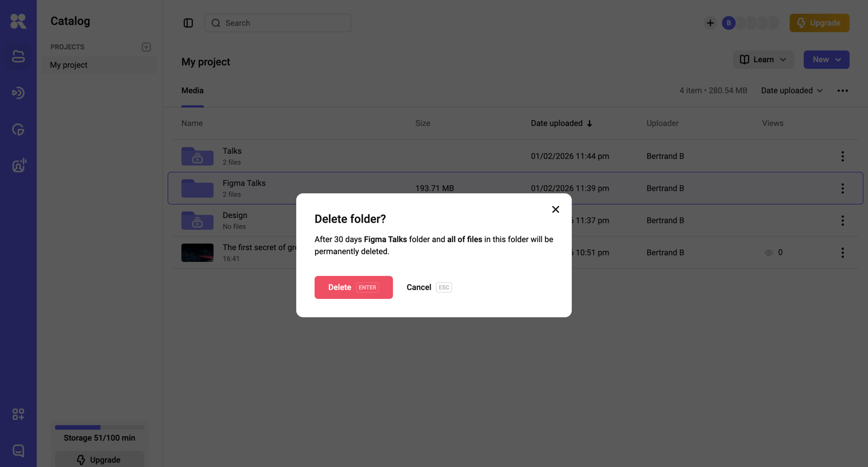This screenshot has height=467, width=868.
Task: Open the kebab menu for the video row
Action: 843,252
